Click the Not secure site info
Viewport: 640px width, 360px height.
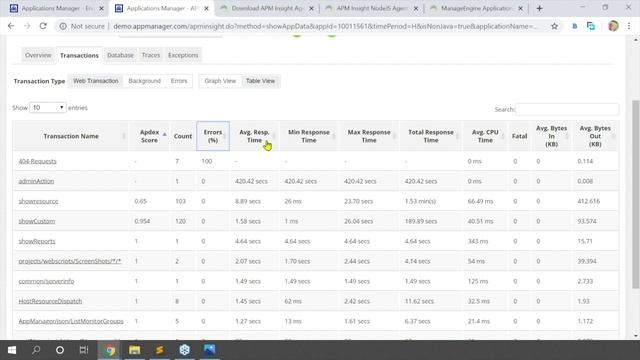point(82,26)
